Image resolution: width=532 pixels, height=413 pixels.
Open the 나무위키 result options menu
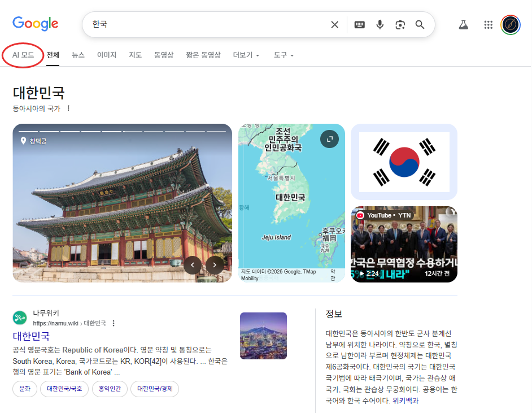coord(114,323)
